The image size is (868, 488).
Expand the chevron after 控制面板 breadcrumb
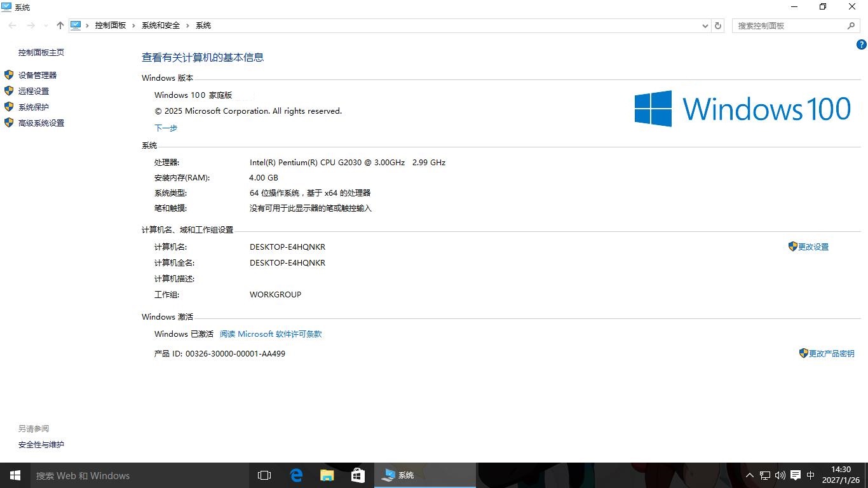pos(134,25)
